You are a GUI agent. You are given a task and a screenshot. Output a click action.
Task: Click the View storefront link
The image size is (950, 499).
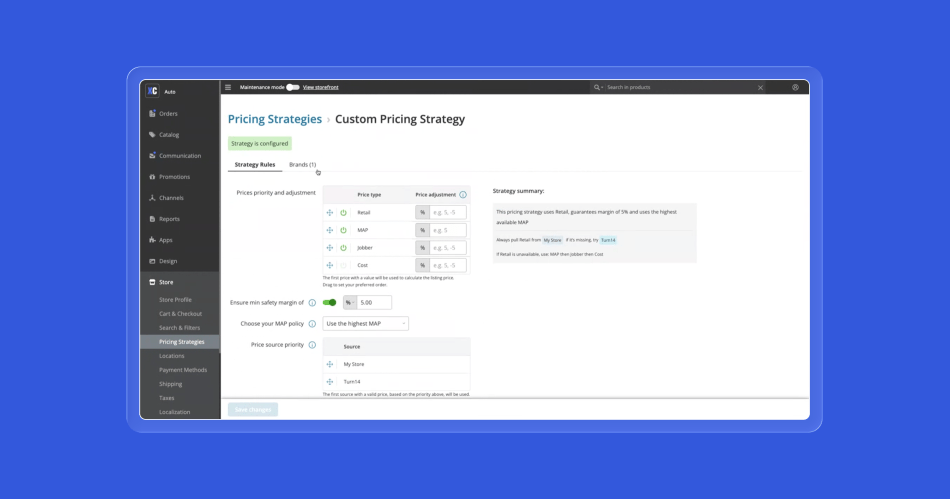pos(321,87)
